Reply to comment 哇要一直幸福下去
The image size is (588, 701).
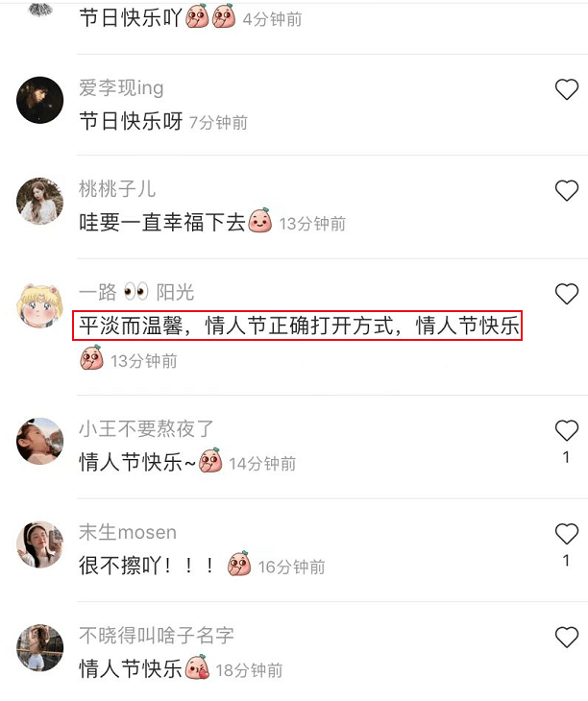[x=162, y=222]
